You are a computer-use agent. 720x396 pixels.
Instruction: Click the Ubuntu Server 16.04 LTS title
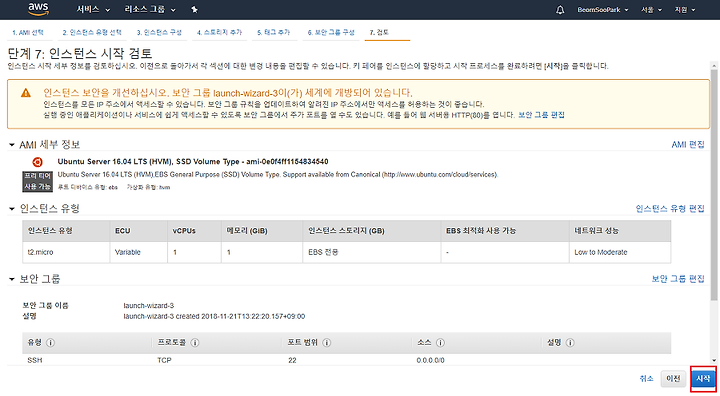tap(193, 162)
